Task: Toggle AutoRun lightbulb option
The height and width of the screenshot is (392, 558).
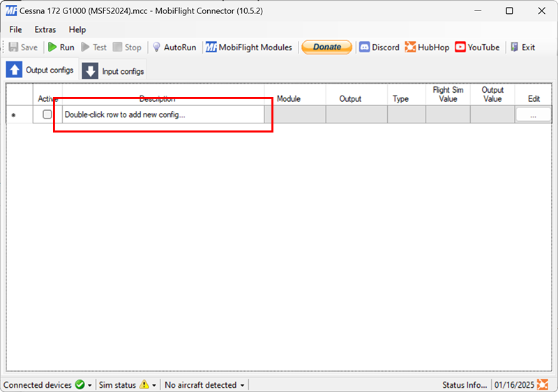Action: point(174,47)
